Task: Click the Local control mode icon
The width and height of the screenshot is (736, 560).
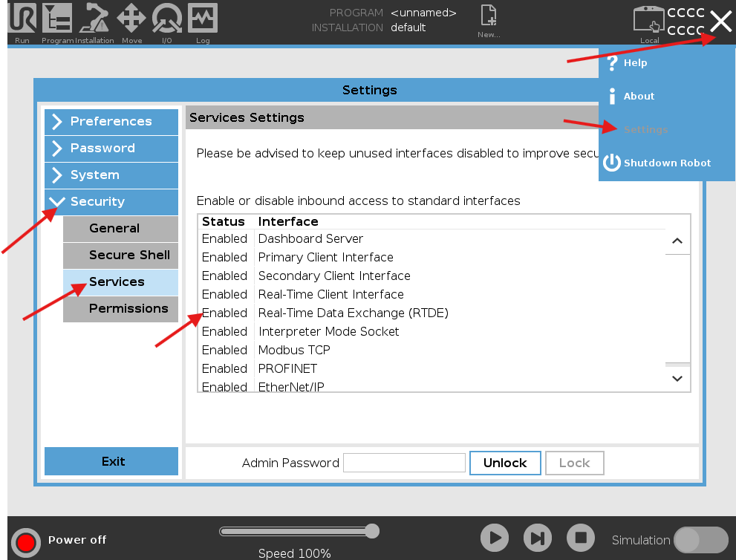Action: point(648,20)
